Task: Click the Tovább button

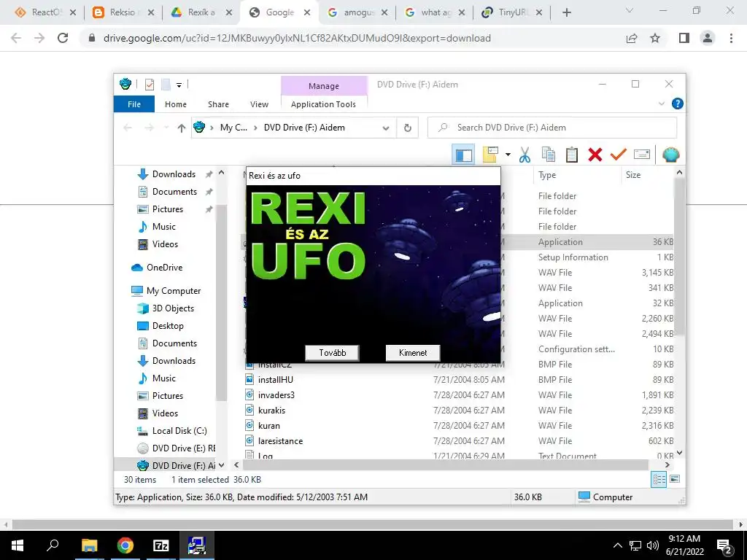Action: click(x=332, y=353)
